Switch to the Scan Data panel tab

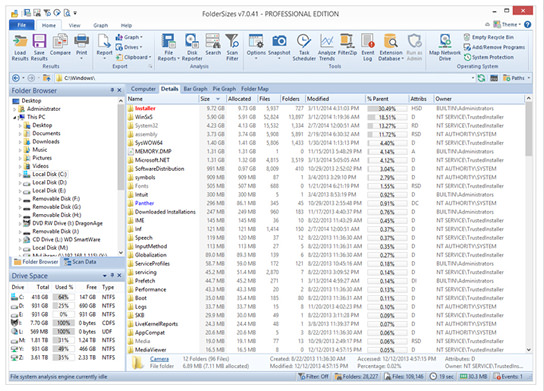[80, 262]
